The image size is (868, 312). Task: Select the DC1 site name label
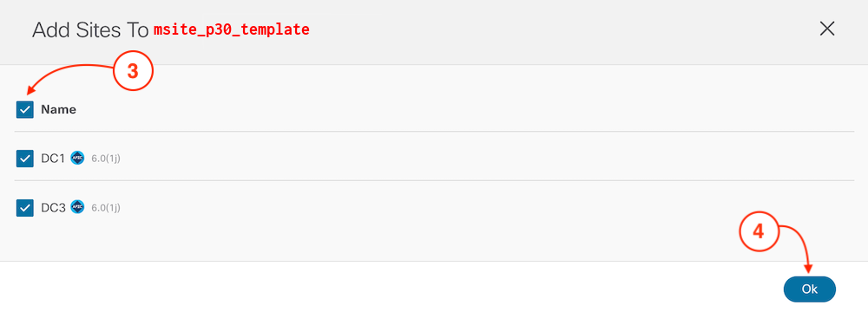point(53,159)
